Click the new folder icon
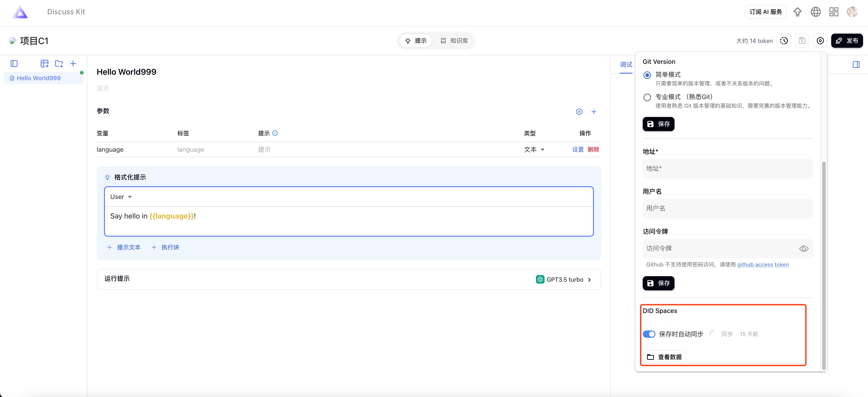 tap(59, 64)
